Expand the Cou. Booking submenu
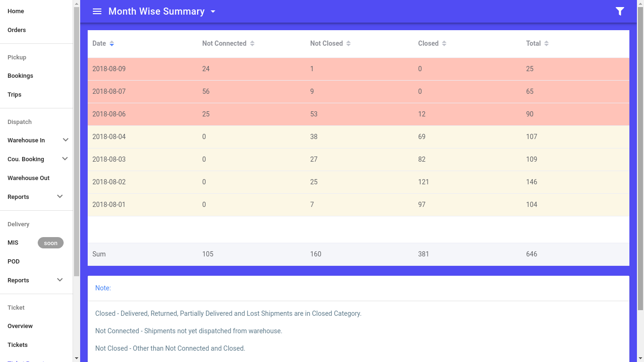Screen dimensions: 644x362 click(x=66, y=159)
